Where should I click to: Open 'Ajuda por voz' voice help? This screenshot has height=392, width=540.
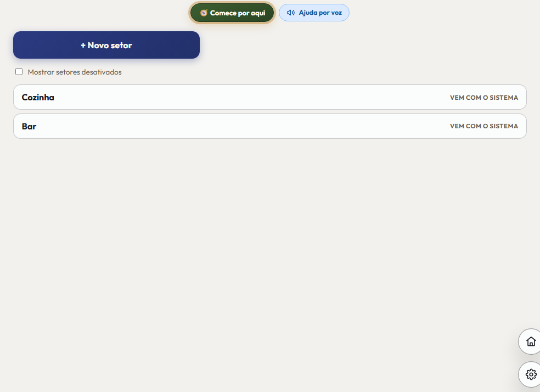(314, 13)
